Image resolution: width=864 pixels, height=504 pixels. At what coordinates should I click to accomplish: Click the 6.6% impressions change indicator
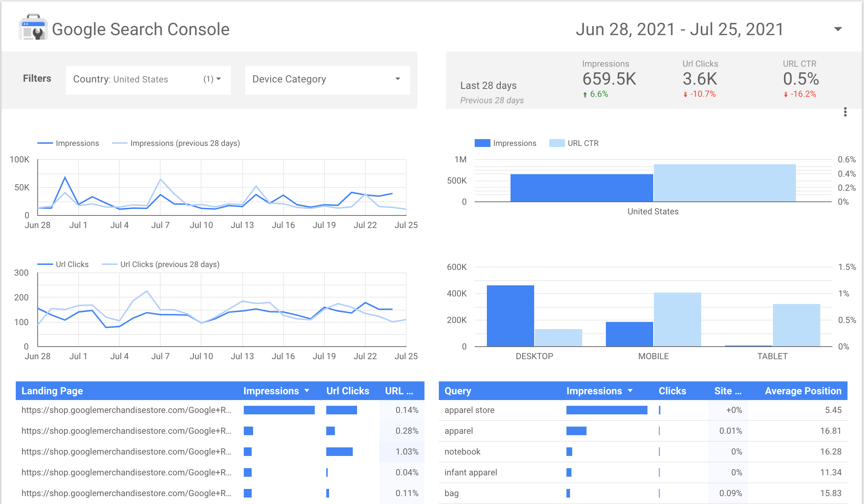click(595, 94)
